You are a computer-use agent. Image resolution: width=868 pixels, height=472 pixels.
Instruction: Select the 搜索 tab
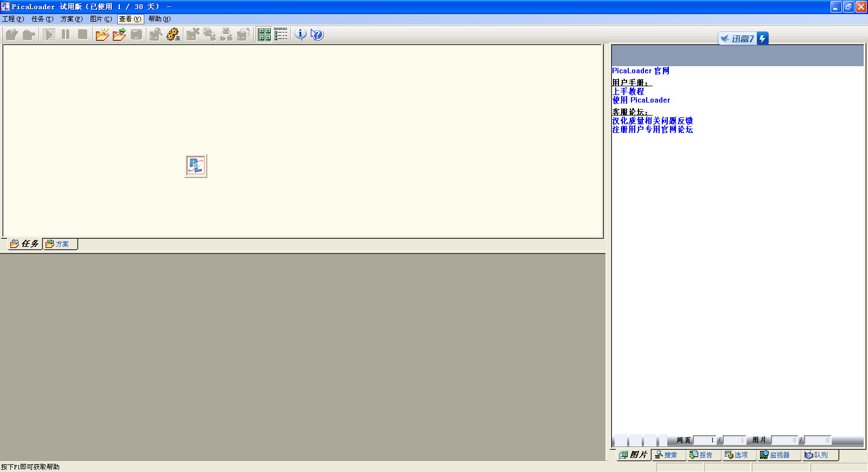tap(669, 455)
